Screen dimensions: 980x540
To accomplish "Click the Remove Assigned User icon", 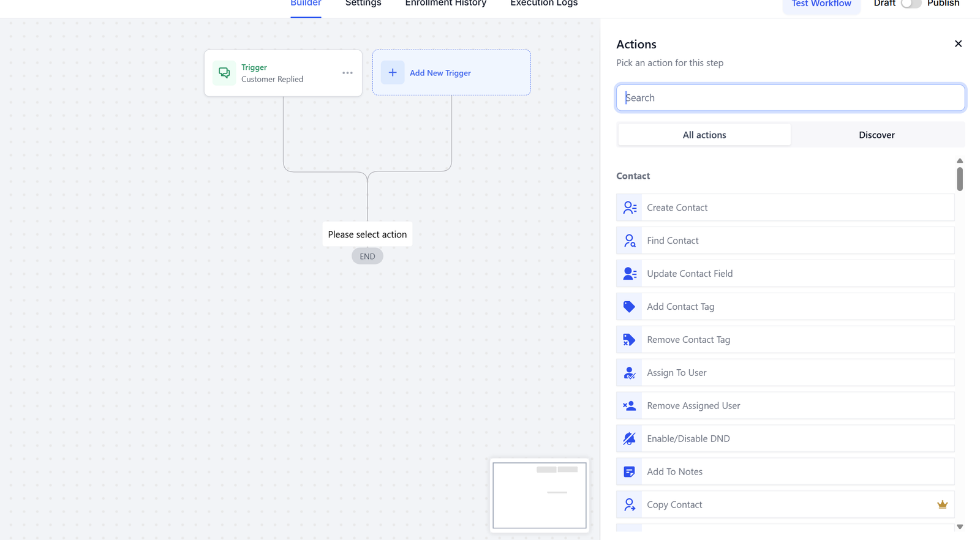I will tap(629, 406).
